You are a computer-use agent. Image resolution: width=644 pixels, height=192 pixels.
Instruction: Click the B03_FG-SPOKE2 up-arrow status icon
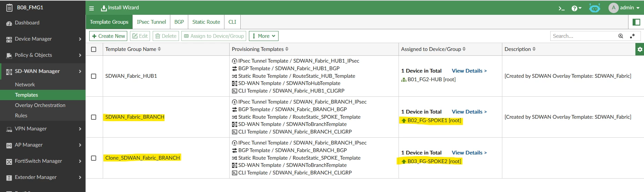tap(404, 161)
